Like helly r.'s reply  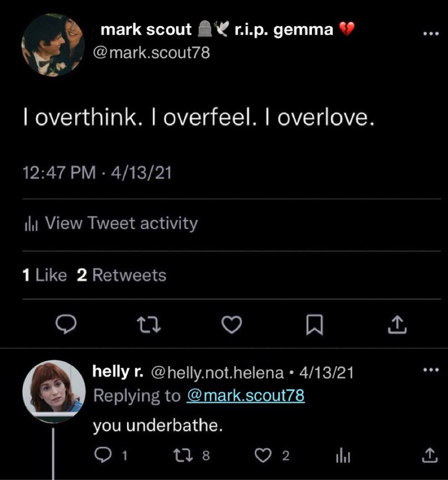pos(262,456)
